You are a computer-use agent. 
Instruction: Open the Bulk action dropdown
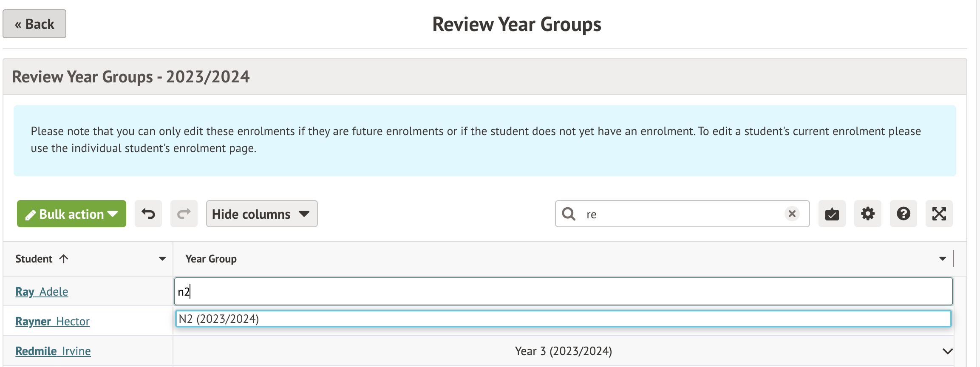coord(71,214)
